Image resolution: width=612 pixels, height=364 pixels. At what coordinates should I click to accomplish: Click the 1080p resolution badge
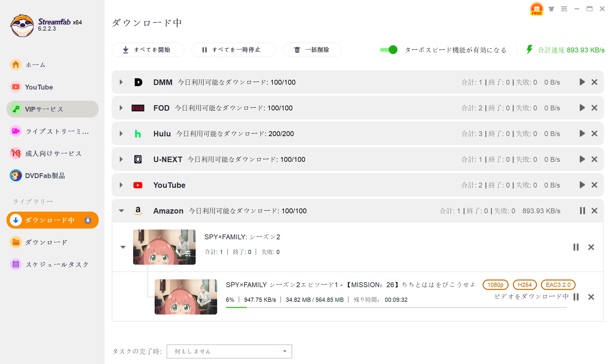[x=495, y=285]
